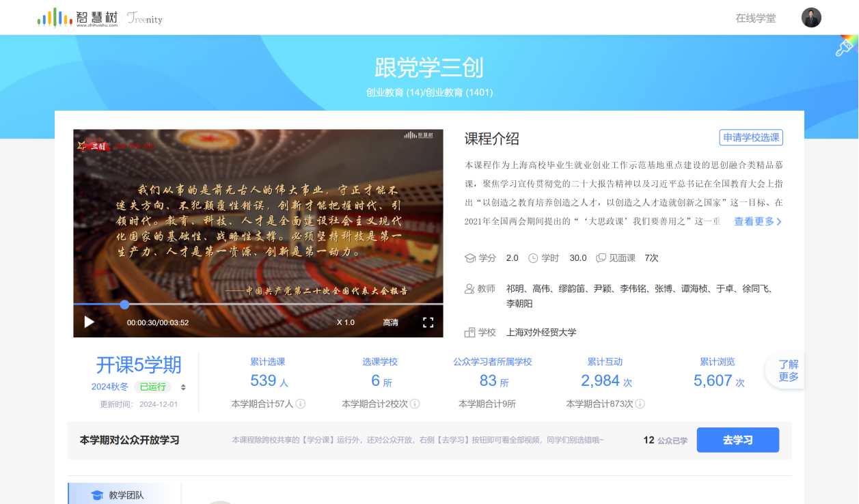
Task: Open info icon beside 本学期合计2校次
Action: 414,404
